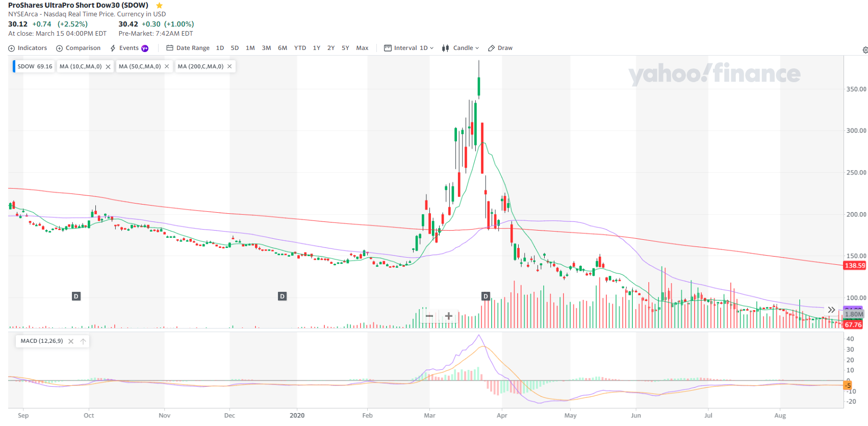This screenshot has height=426, width=868.
Task: Expand the Candle chart type dropdown
Action: point(461,48)
